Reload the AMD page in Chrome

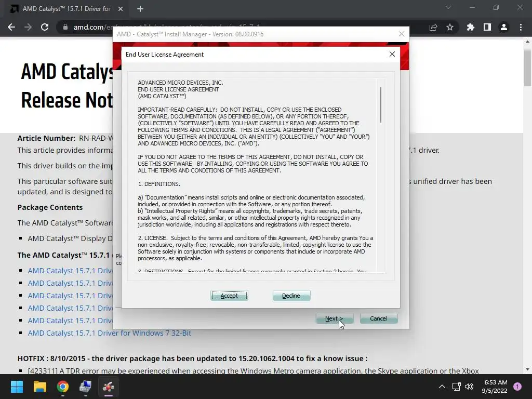point(45,27)
